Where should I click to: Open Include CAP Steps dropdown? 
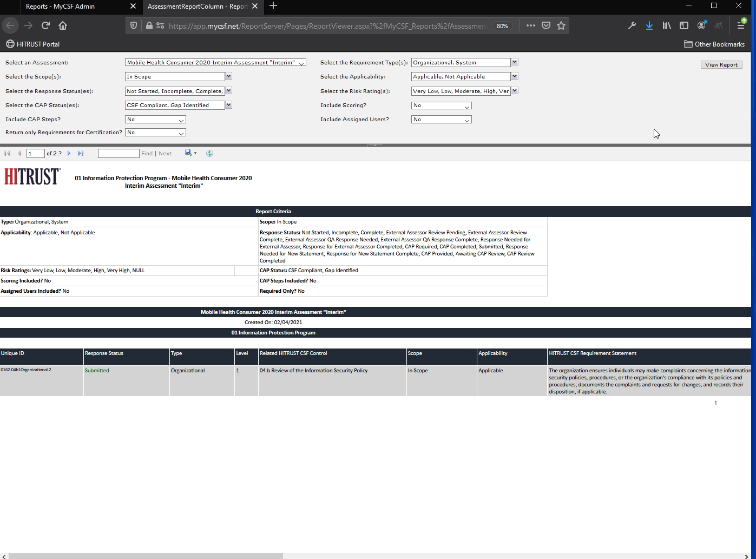tap(155, 120)
